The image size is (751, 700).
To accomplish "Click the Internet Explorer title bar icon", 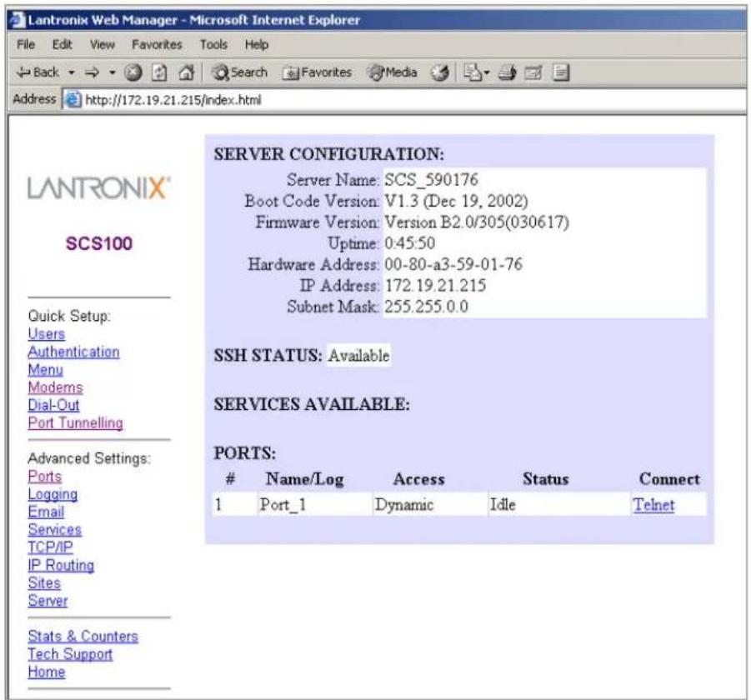I will [18, 20].
